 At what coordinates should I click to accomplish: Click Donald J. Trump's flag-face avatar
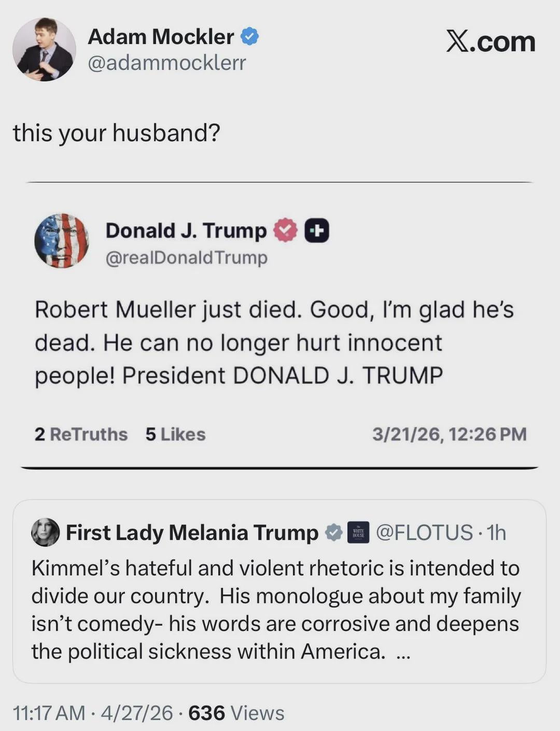pyautogui.click(x=61, y=240)
